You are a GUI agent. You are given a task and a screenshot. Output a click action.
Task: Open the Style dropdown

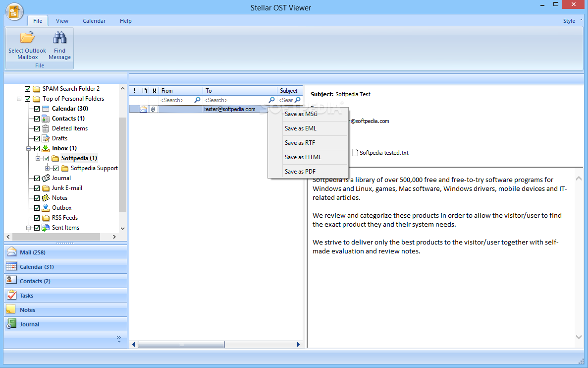pyautogui.click(x=573, y=21)
